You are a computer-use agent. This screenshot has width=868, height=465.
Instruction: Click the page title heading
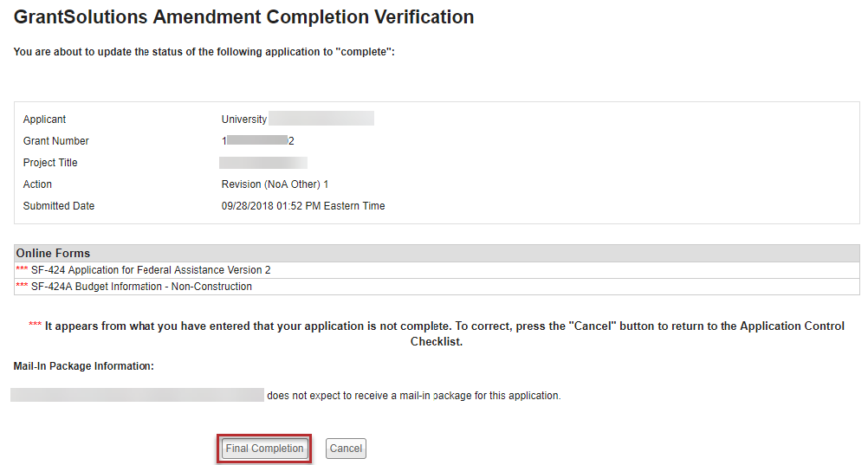[243, 17]
